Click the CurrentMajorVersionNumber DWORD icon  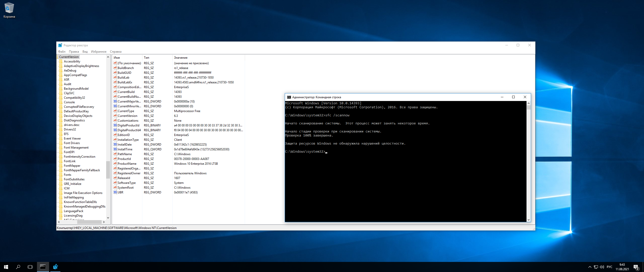(x=115, y=101)
